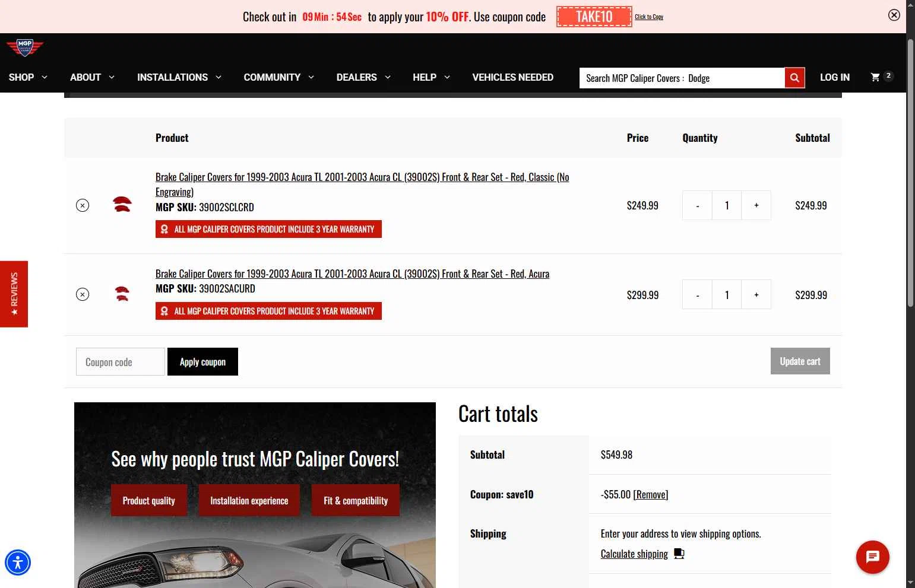Click the $549.98 subtotal value

coord(616,454)
